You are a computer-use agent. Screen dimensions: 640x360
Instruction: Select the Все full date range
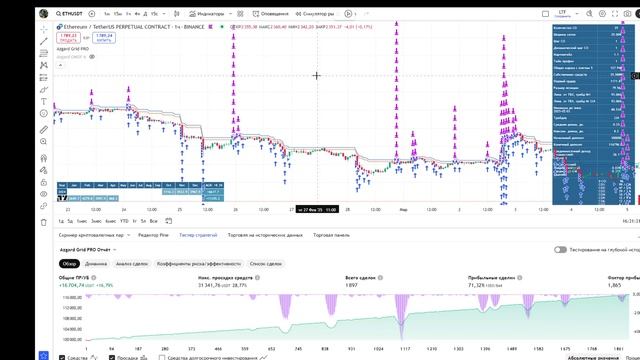click(x=153, y=221)
